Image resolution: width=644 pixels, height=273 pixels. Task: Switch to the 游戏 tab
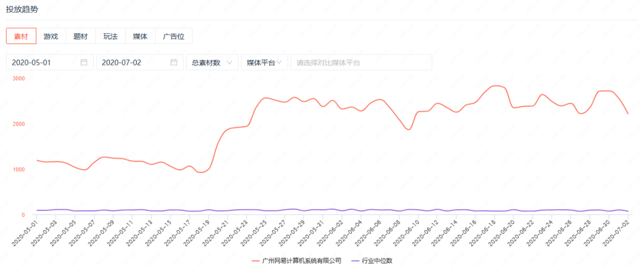click(51, 36)
